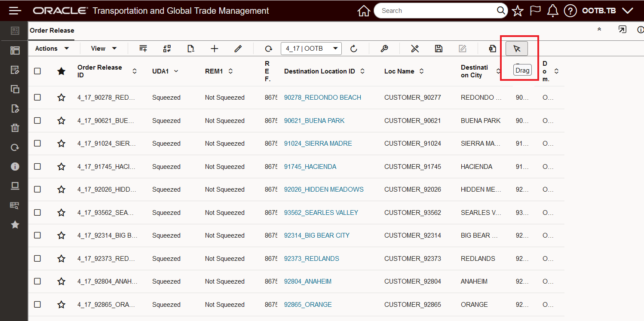Image resolution: width=644 pixels, height=321 pixels.
Task: Star the 4_17_92314_BIG B… row as favorite
Action: [x=61, y=235]
